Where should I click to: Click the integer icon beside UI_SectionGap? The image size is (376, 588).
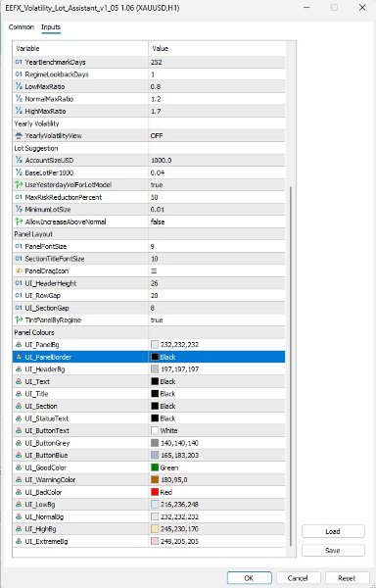pyautogui.click(x=19, y=308)
